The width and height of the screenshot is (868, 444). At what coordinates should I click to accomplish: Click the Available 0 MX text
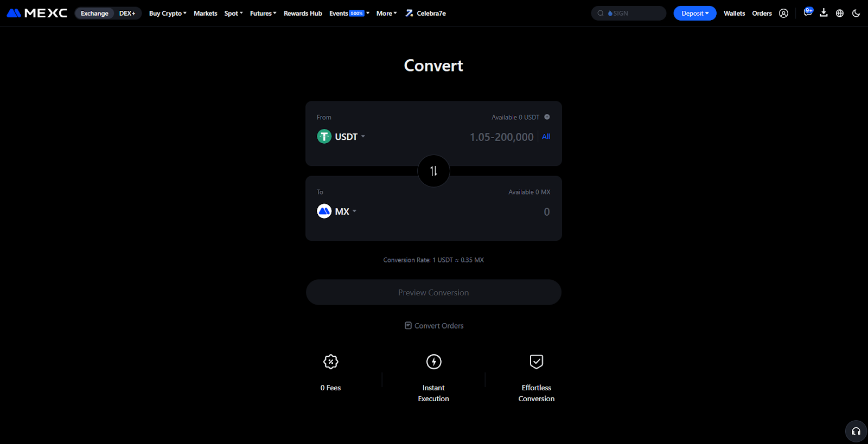(x=529, y=192)
